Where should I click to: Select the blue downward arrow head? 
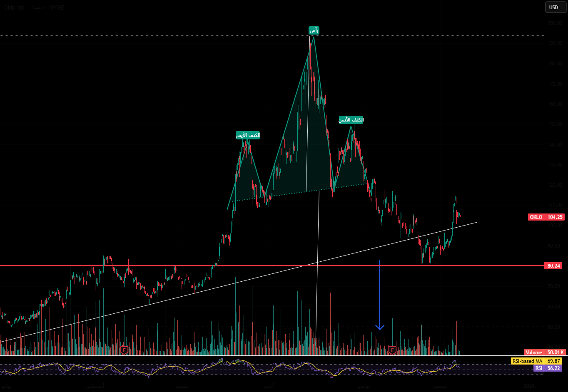coord(380,327)
